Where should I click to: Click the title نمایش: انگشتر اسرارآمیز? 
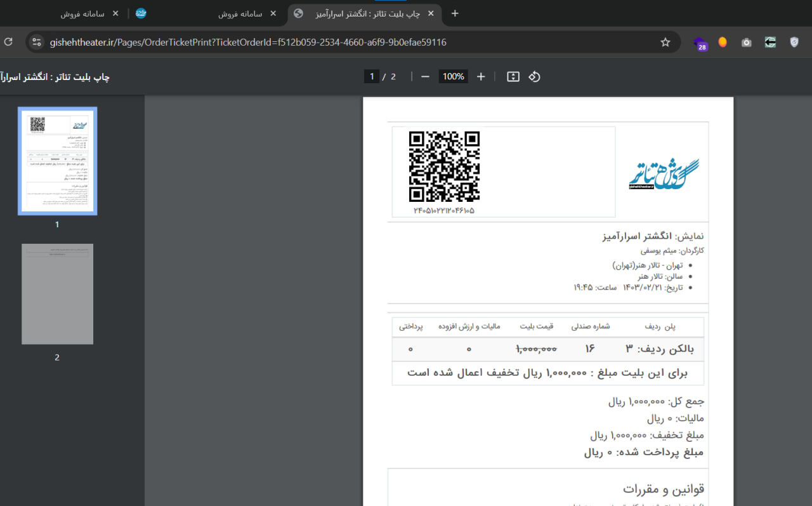point(653,236)
